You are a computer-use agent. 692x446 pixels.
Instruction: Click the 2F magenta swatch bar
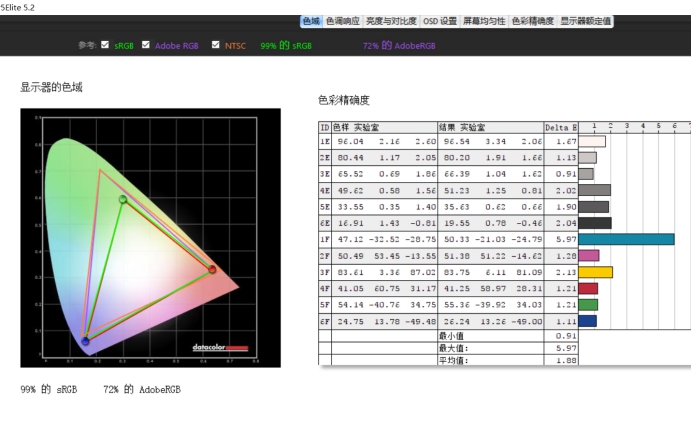589,255
